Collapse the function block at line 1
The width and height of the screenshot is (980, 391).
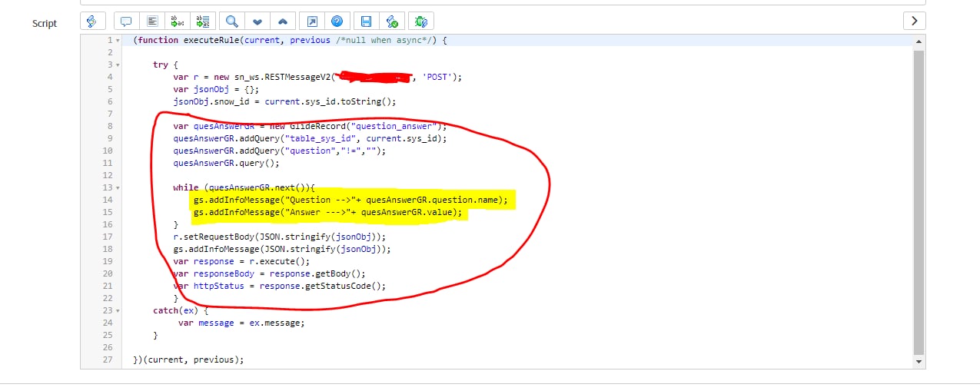[x=117, y=40]
